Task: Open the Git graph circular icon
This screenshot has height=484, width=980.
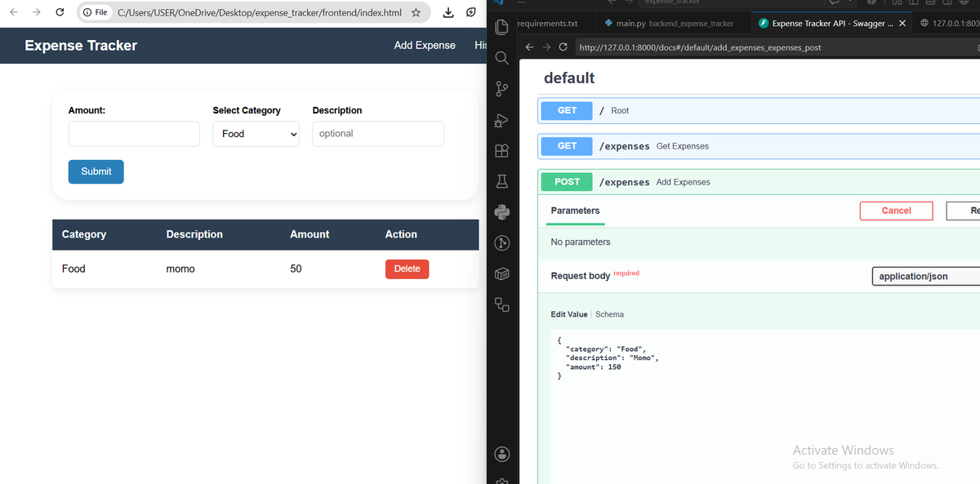Action: tap(502, 242)
